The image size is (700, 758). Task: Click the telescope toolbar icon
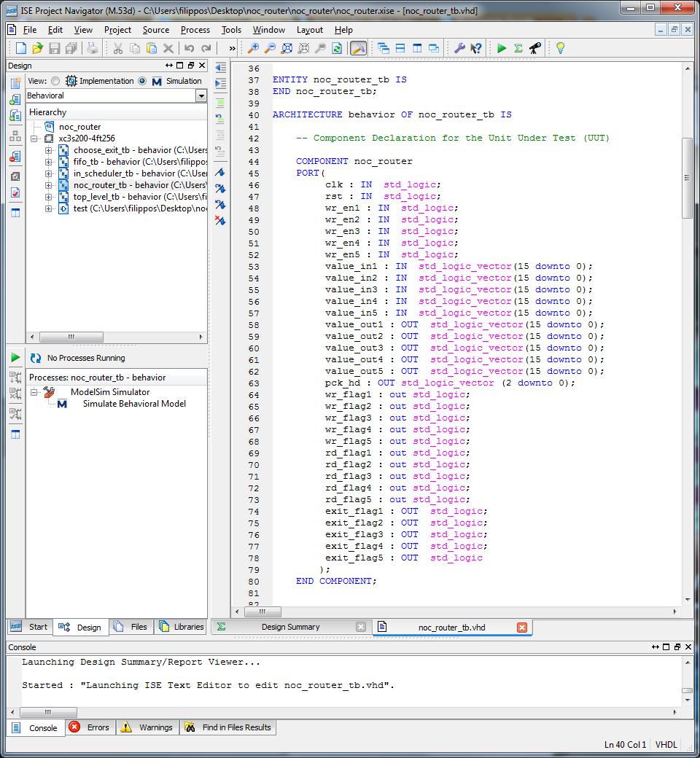tap(535, 48)
